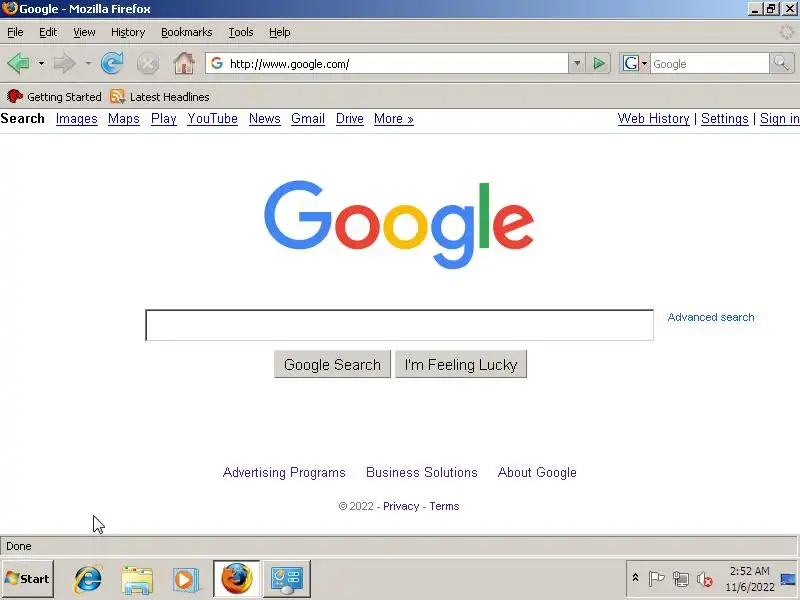This screenshot has height=600, width=800.
Task: Open the Settings link
Action: click(x=724, y=119)
